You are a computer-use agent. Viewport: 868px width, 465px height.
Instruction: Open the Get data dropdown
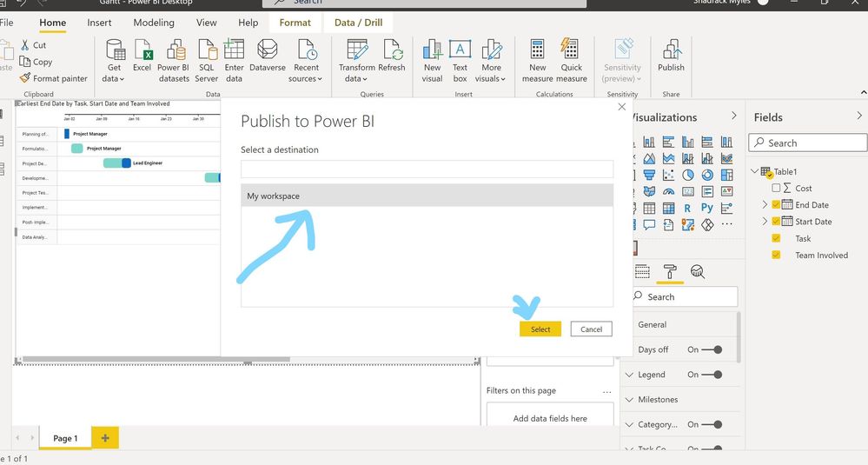point(114,60)
